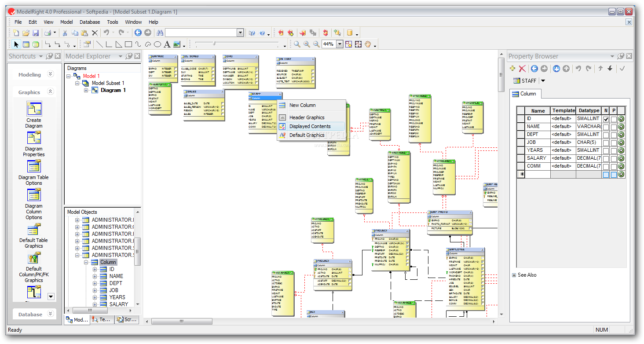Select the Column tab in Property Browser

click(x=525, y=94)
